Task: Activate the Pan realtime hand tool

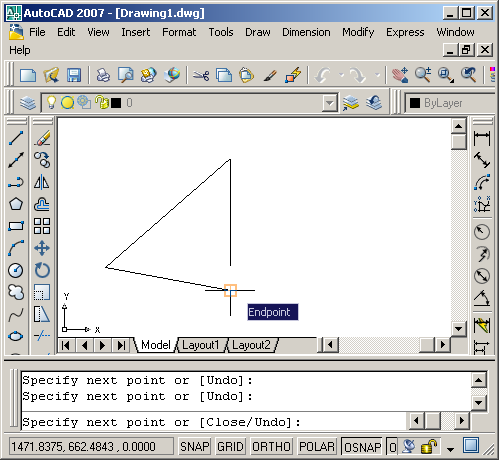Action: click(x=400, y=75)
